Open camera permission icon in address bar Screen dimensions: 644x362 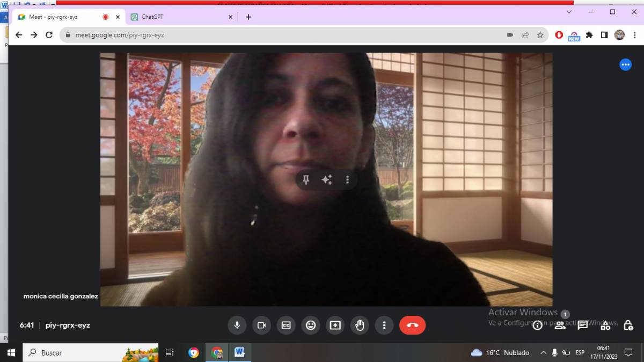[510, 35]
